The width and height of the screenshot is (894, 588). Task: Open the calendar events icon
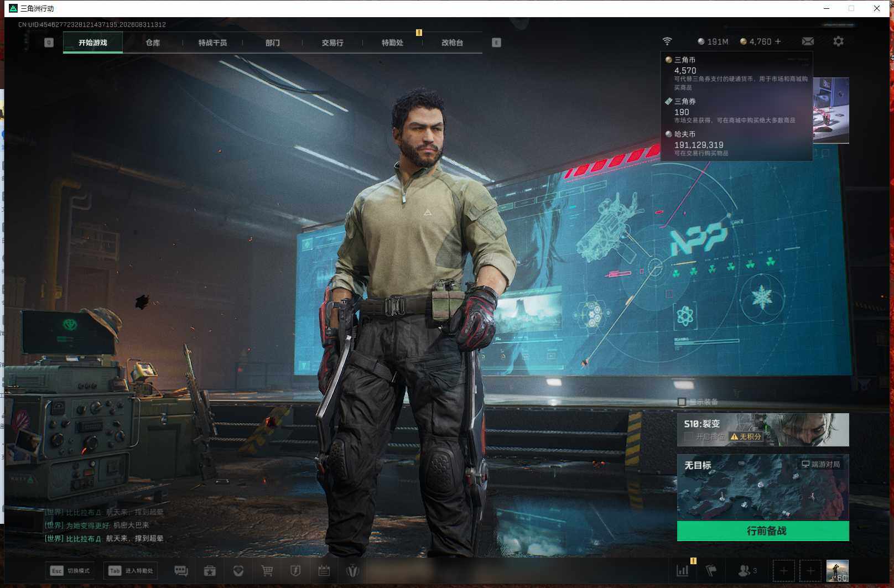click(324, 571)
